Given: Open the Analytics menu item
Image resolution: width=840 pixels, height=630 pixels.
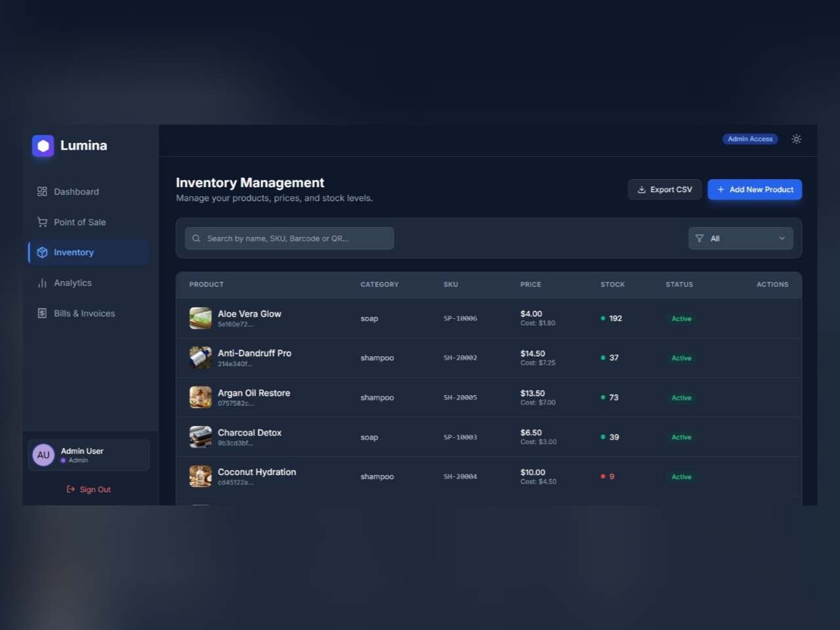Looking at the screenshot, I should pyautogui.click(x=72, y=283).
